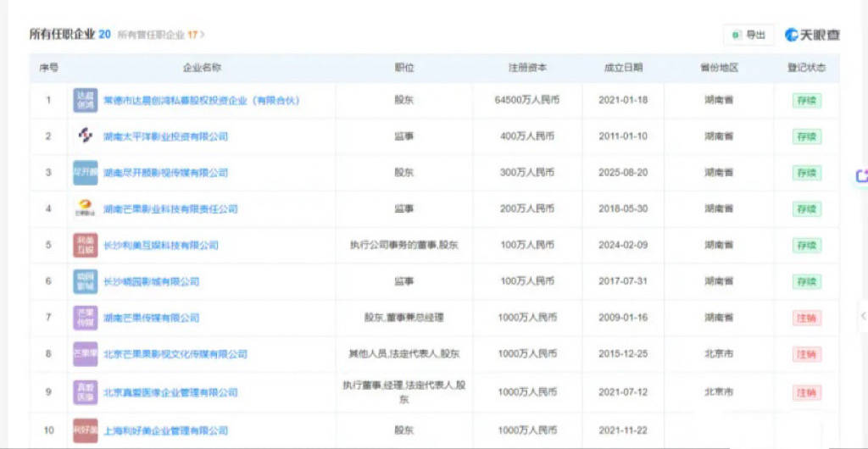Click the 湖南芒果影业 logo icon
Viewport: 868px width, 449px height.
point(85,208)
